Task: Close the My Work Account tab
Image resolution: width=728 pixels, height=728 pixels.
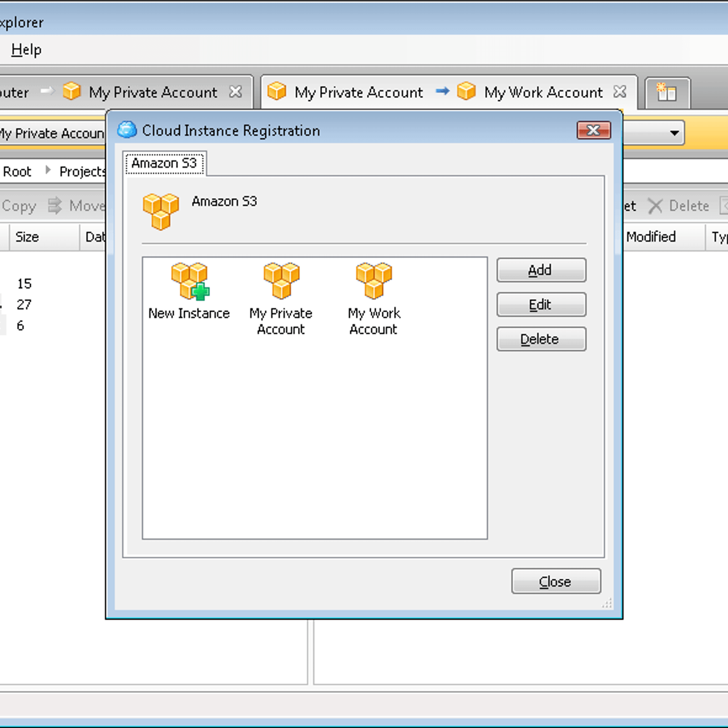Action: [x=620, y=92]
